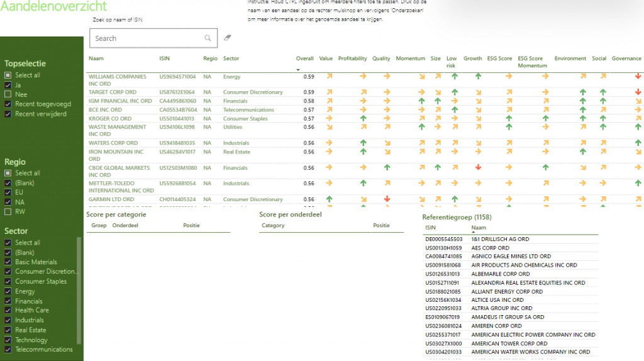Sort by Sector column header
The height and width of the screenshot is (361, 644).
tap(231, 58)
